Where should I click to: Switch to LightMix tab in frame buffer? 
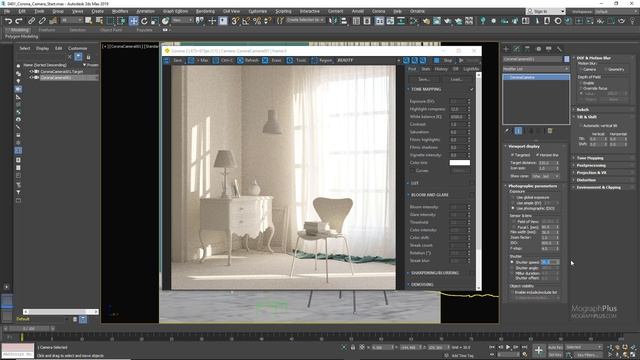point(471,69)
